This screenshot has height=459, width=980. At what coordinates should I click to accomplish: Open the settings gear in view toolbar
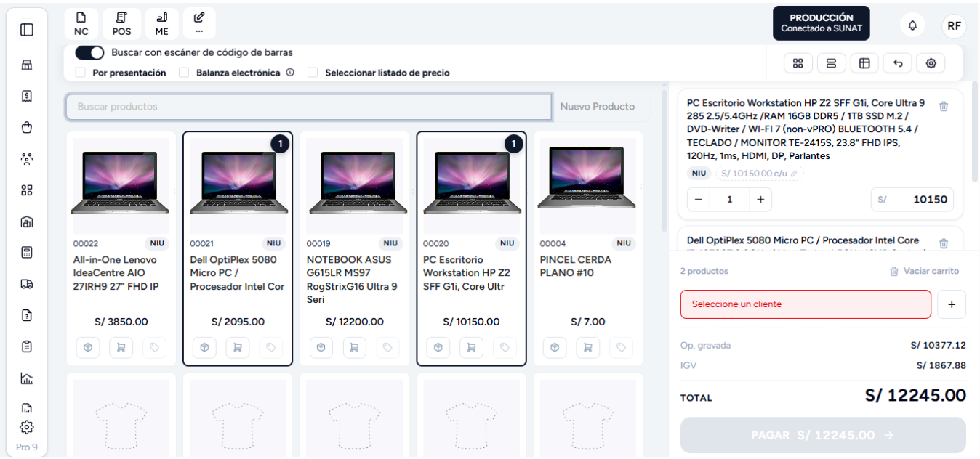pos(931,63)
